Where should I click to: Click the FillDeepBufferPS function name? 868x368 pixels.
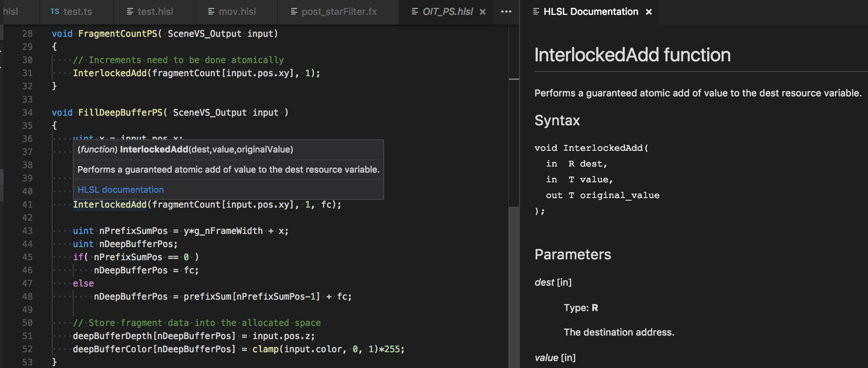[x=120, y=113]
